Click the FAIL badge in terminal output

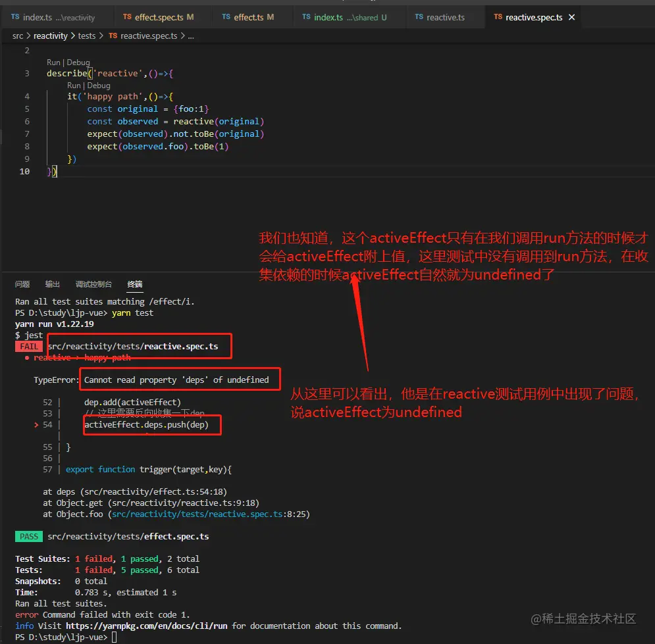pos(29,347)
